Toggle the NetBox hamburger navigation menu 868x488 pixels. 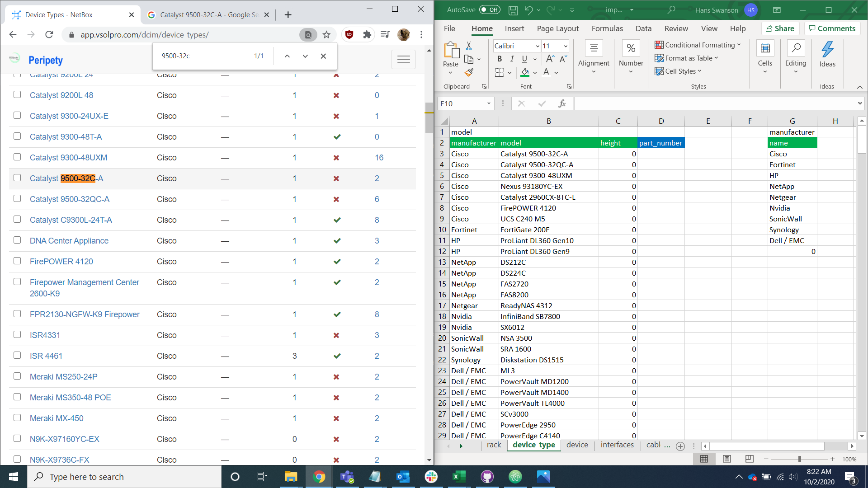click(x=403, y=59)
